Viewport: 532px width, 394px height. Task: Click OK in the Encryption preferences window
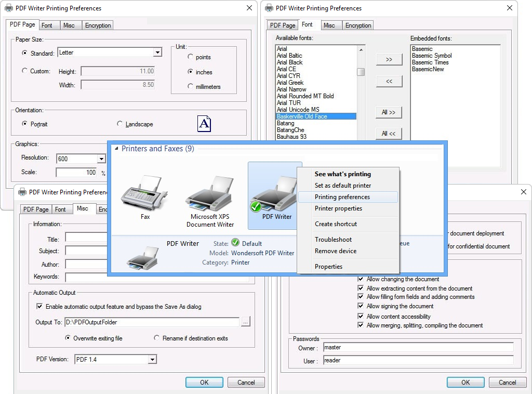click(465, 383)
